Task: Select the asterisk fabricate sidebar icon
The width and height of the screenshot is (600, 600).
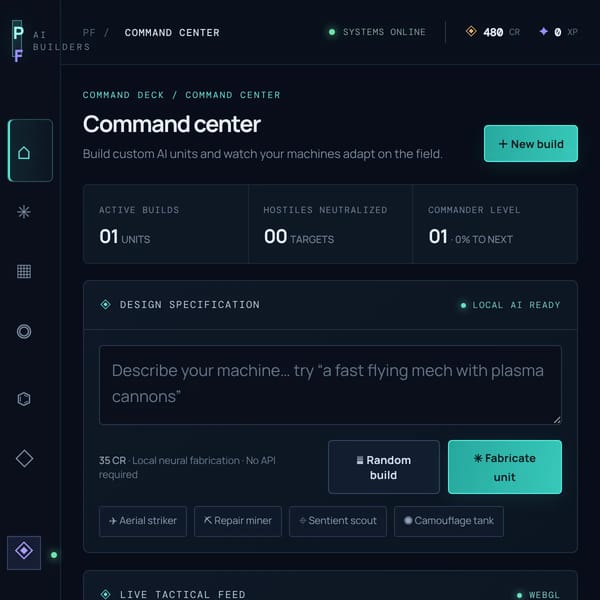Action: click(24, 212)
